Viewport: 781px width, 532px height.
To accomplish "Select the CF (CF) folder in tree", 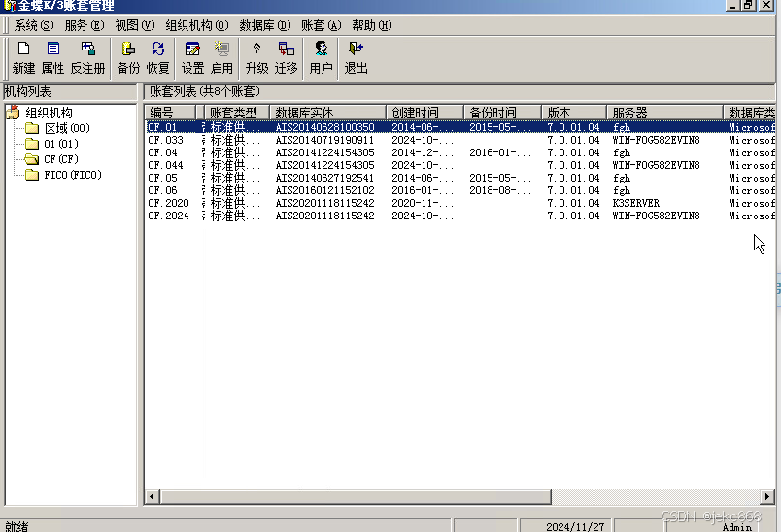I will pos(61,159).
